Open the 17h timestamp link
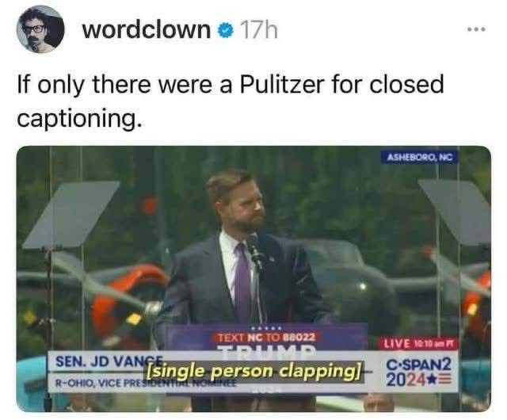 (259, 30)
